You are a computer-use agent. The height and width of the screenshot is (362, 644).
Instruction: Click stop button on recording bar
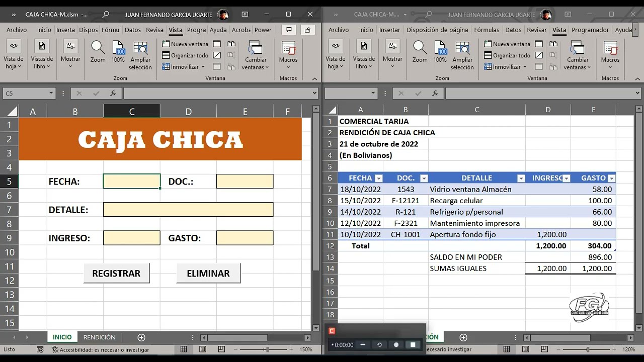point(413,344)
